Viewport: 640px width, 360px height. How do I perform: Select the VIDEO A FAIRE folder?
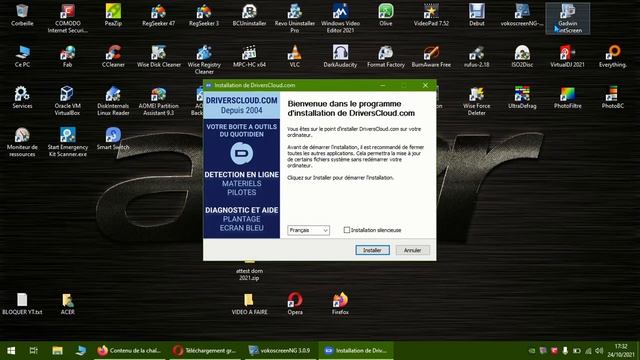249,304
